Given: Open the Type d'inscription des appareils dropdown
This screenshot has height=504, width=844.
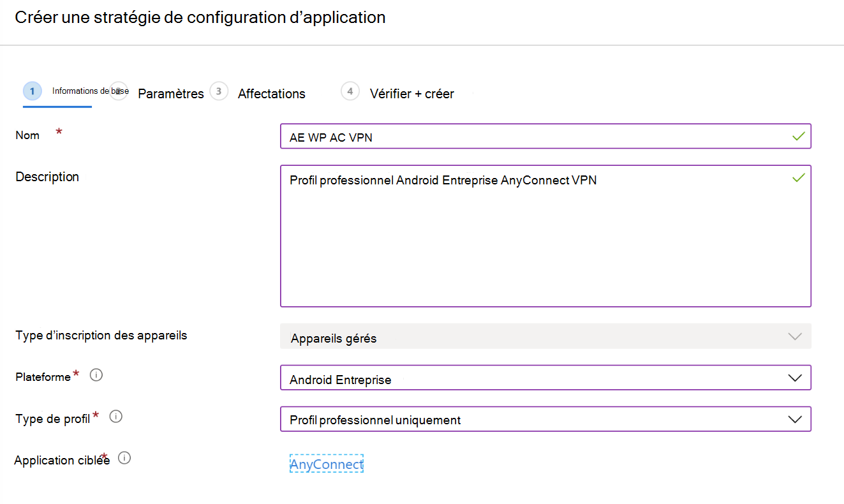Looking at the screenshot, I should 545,336.
